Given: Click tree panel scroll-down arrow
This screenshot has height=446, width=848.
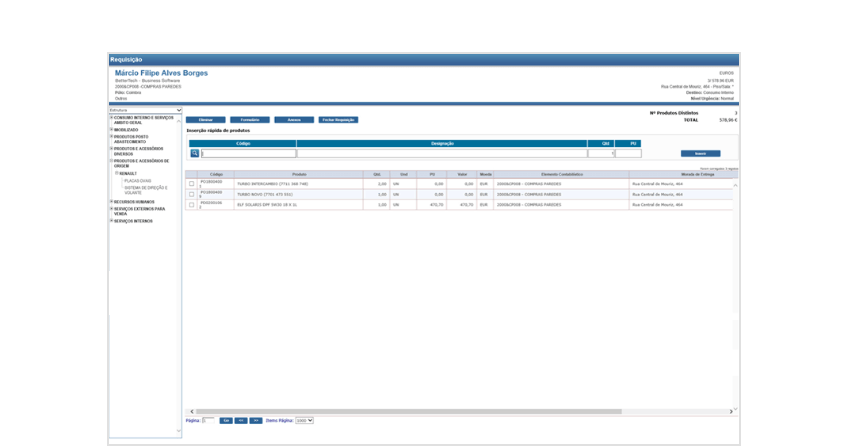Looking at the screenshot, I should coord(179,431).
